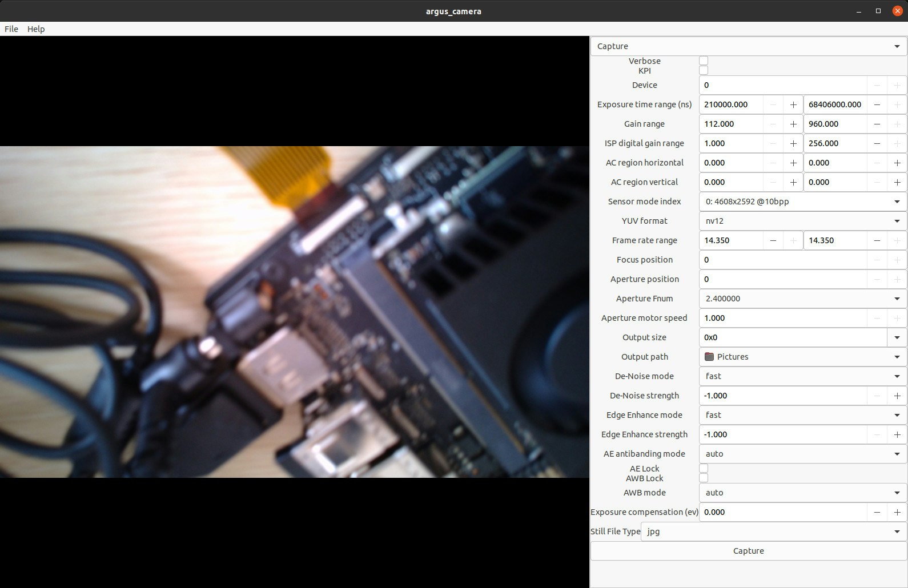The height and width of the screenshot is (588, 908).
Task: Click the Focus position field
Action: click(783, 260)
